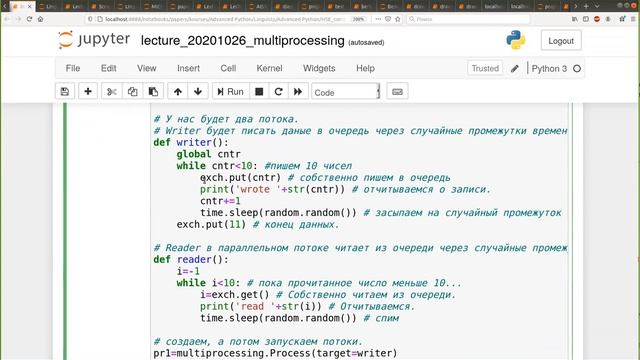Save and checkpoint the notebook
This screenshot has height=360, width=640.
(65, 91)
